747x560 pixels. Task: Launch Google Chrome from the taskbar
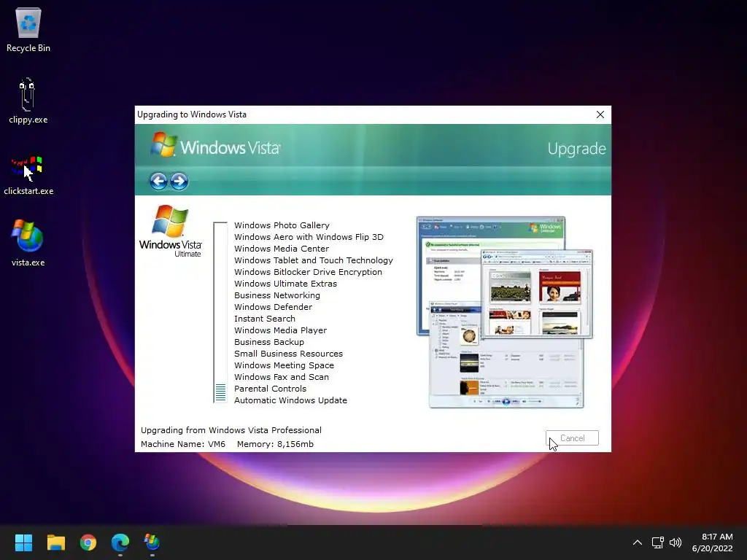click(88, 542)
